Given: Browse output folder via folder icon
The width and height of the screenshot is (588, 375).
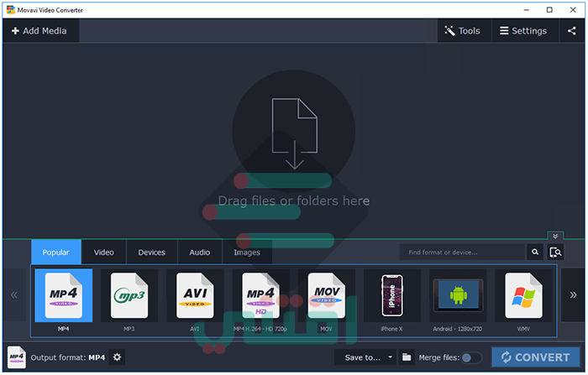Looking at the screenshot, I should click(407, 357).
